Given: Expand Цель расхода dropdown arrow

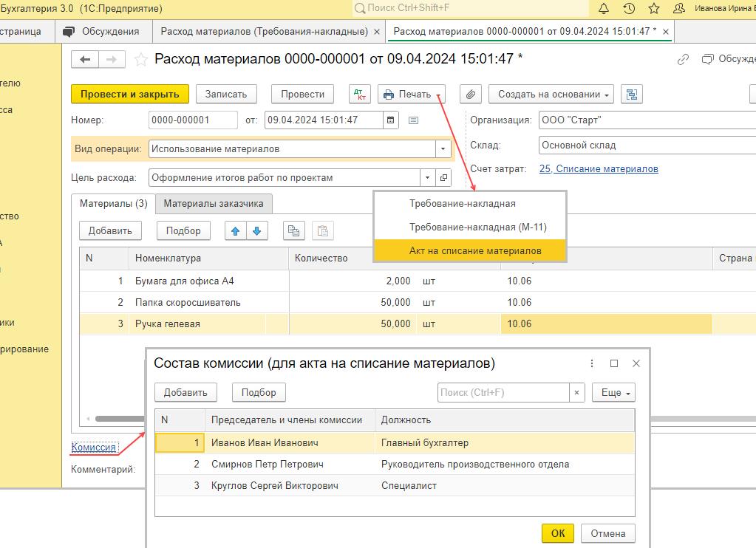Looking at the screenshot, I should coord(427,178).
